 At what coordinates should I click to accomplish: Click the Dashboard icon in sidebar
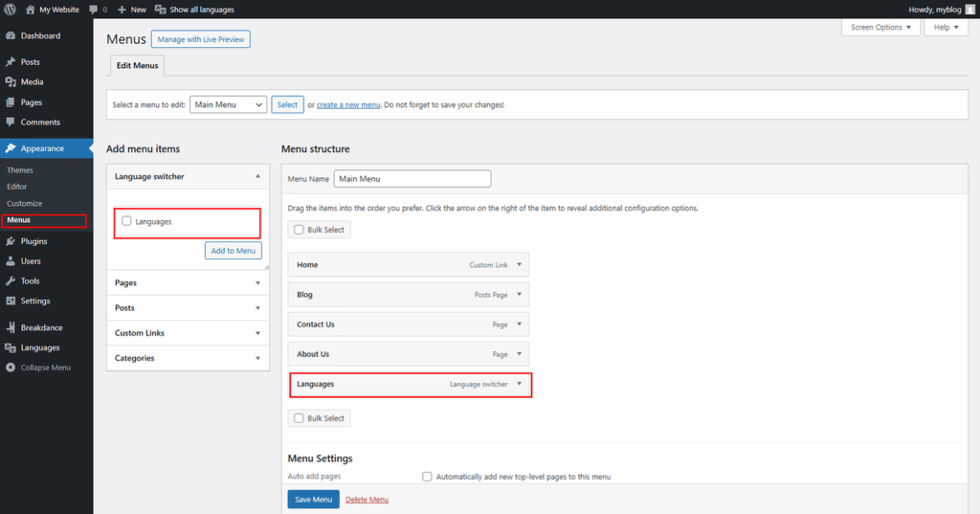(x=11, y=36)
